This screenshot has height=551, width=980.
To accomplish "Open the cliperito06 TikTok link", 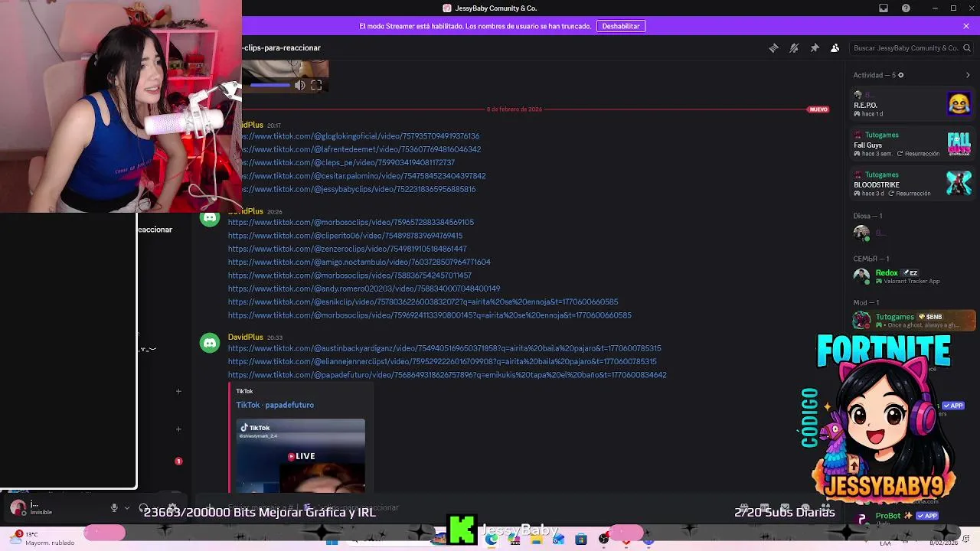I will 345,236.
